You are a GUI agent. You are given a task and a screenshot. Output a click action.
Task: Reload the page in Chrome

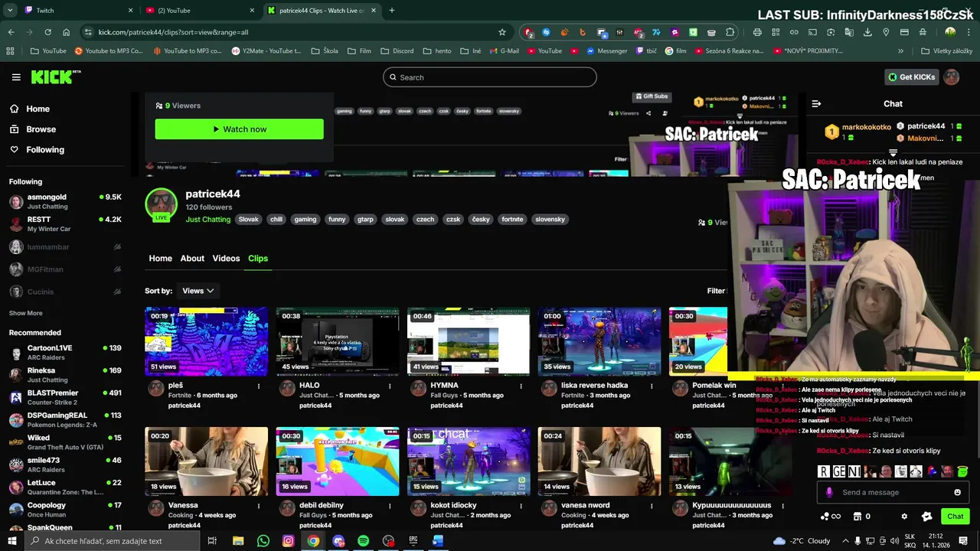click(x=47, y=32)
